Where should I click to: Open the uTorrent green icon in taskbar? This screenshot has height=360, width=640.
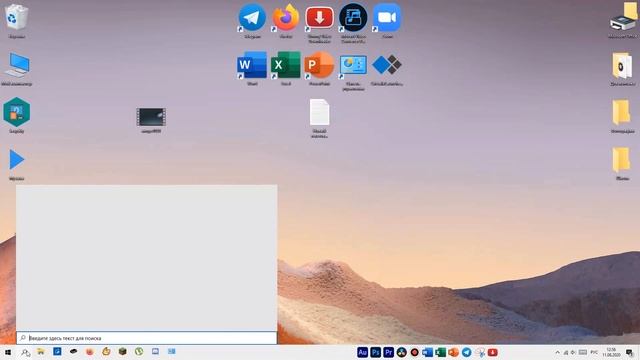click(x=139, y=351)
